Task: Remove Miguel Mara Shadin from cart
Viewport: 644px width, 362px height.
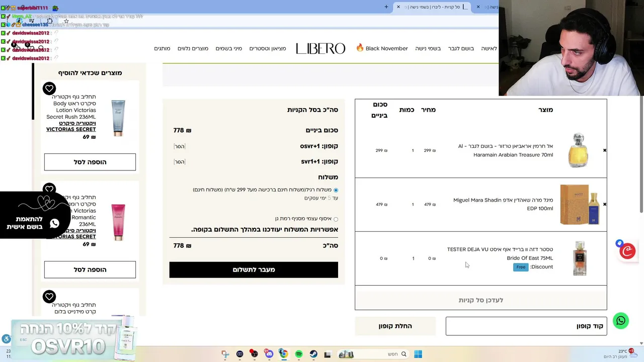Action: pos(604,204)
